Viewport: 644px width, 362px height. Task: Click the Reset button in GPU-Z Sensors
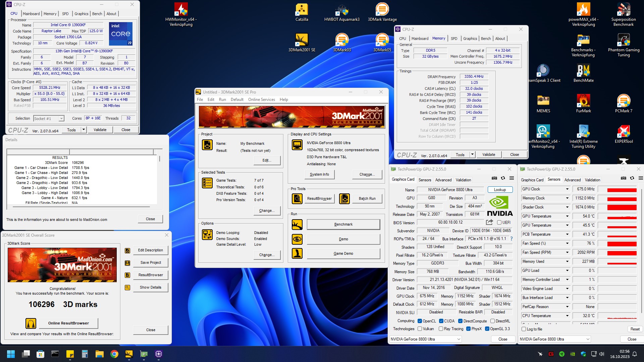point(635,329)
